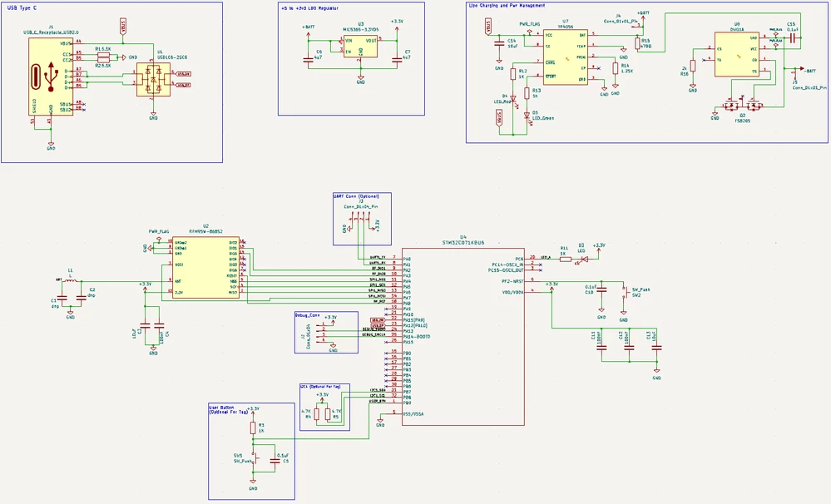
Task: Click the 'VSS/VSSA' pin label
Action: pyautogui.click(x=413, y=414)
